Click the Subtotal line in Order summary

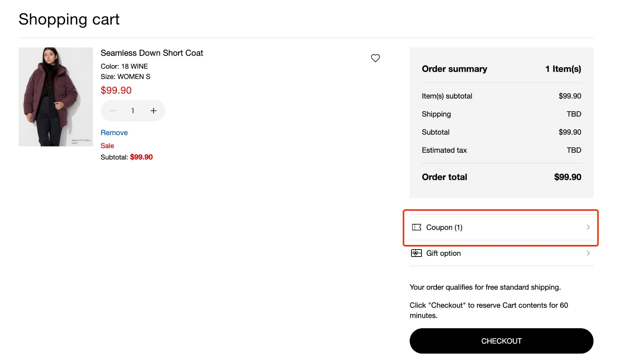pyautogui.click(x=435, y=132)
